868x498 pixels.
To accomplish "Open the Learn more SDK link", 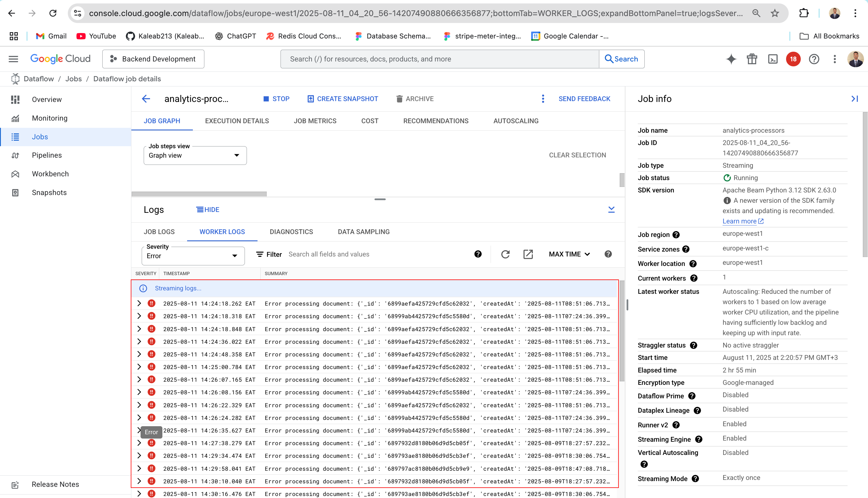I will (x=743, y=221).
